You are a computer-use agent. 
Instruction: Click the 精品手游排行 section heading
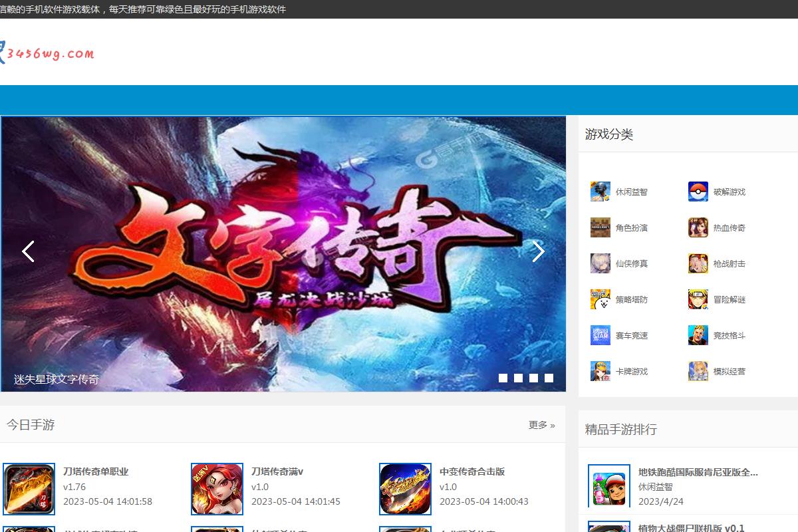pyautogui.click(x=621, y=430)
